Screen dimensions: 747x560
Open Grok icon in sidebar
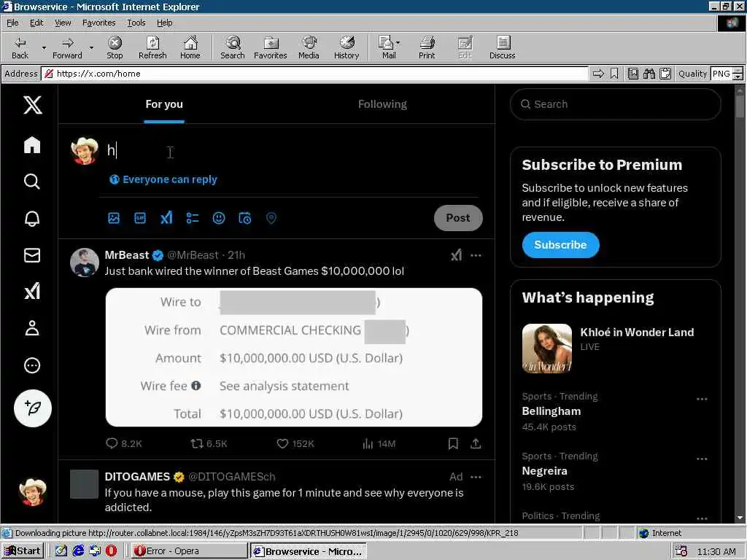point(32,292)
